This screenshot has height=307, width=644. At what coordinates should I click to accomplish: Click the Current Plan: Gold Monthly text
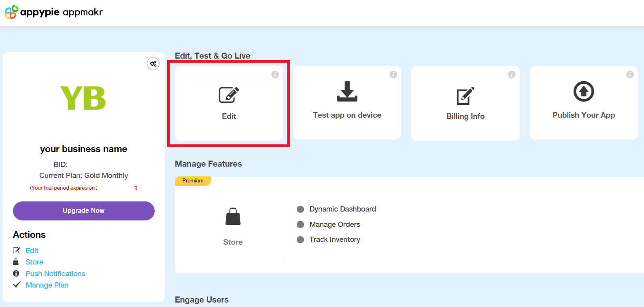(84, 176)
